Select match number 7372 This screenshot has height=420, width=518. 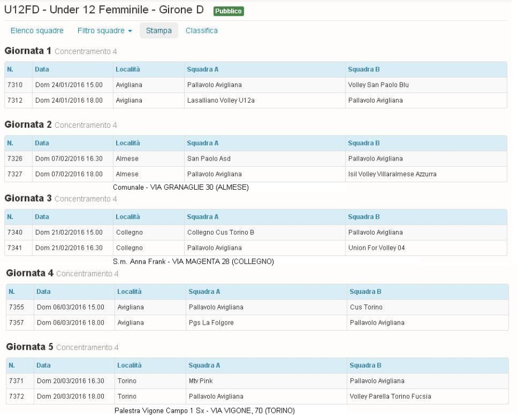17,397
